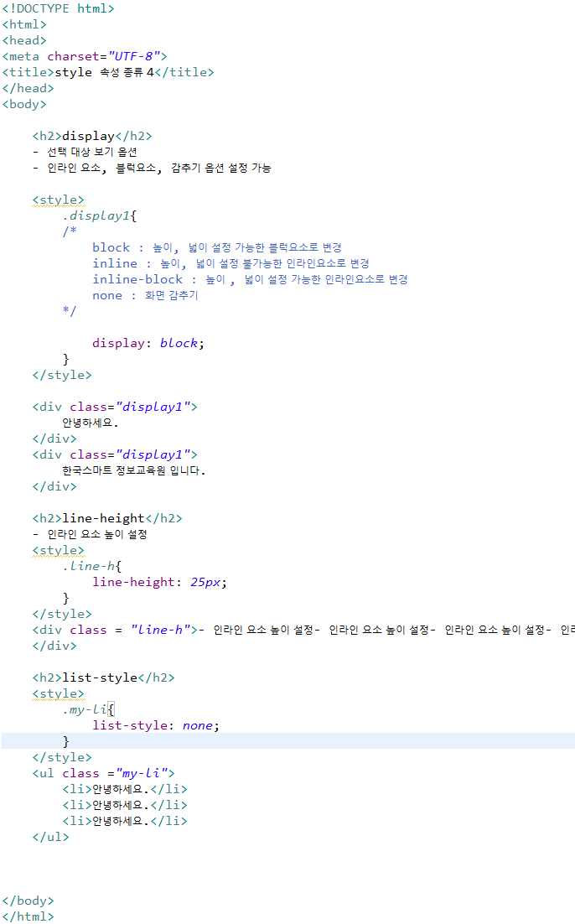575x924 pixels.
Task: Click the <h2>line-height</h2> heading line
Action: point(107,518)
